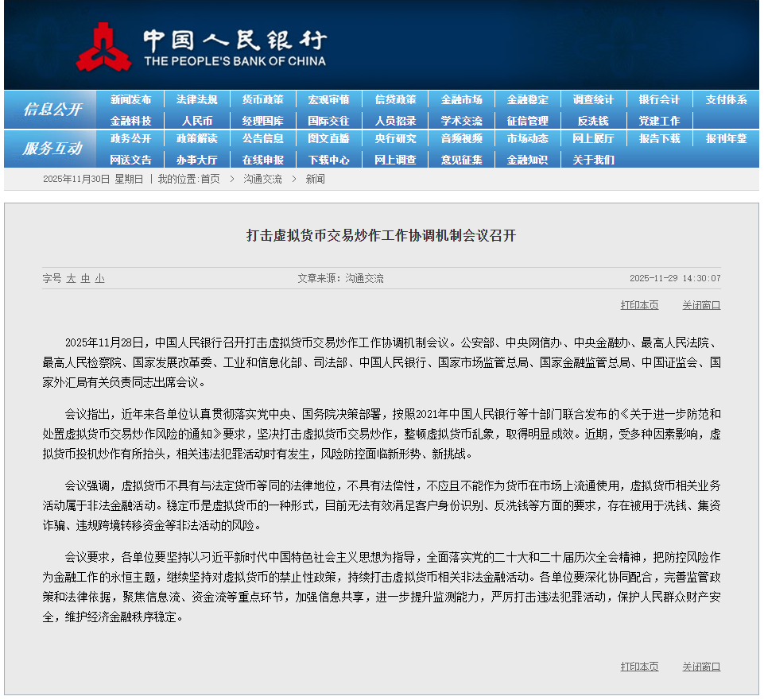Image resolution: width=764 pixels, height=700 pixels.
Task: Open 反洗钱 navigation item
Action: 593,121
